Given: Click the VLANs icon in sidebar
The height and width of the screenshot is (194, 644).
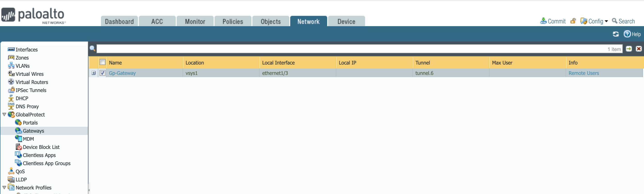Looking at the screenshot, I should 11,66.
